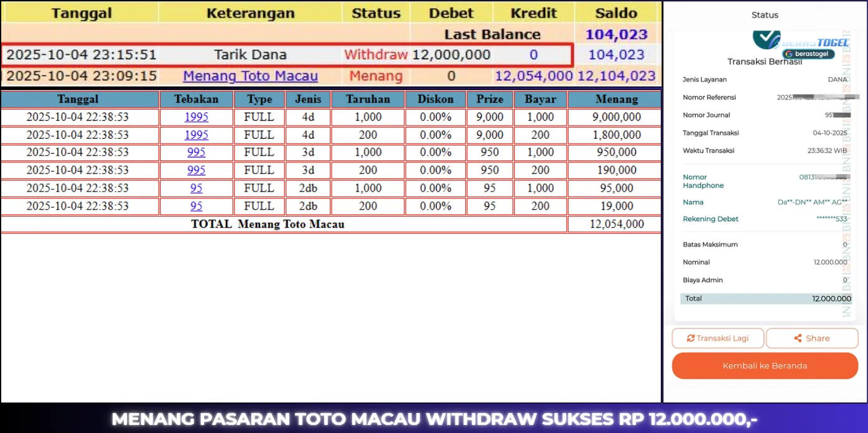The image size is (868, 433).
Task: Select the Tarik Dana transaction row
Action: coord(250,55)
